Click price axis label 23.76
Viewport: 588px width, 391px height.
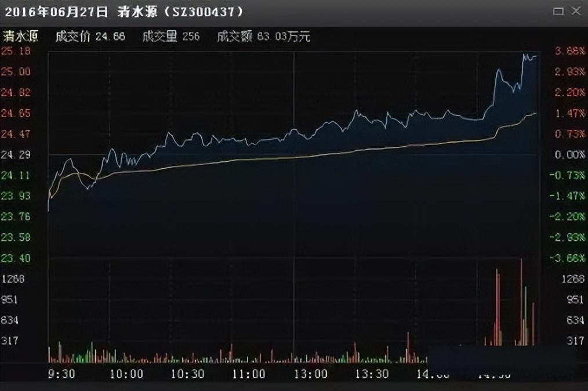coord(16,216)
